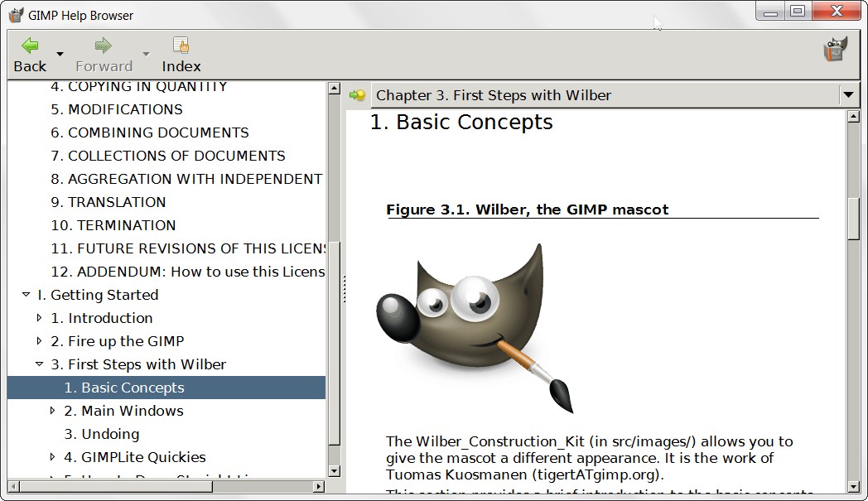Expand the 2. Fire up the GIMP node

coord(39,341)
